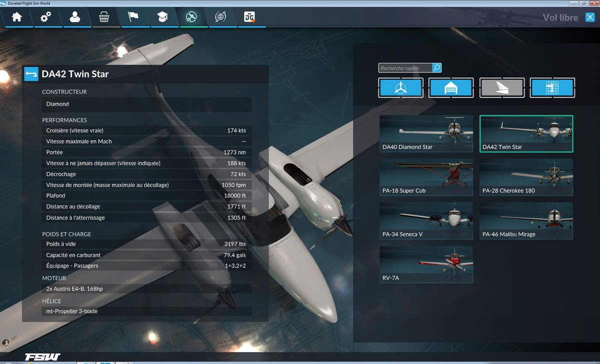Click the HÉLICE section heading

[x=51, y=301]
